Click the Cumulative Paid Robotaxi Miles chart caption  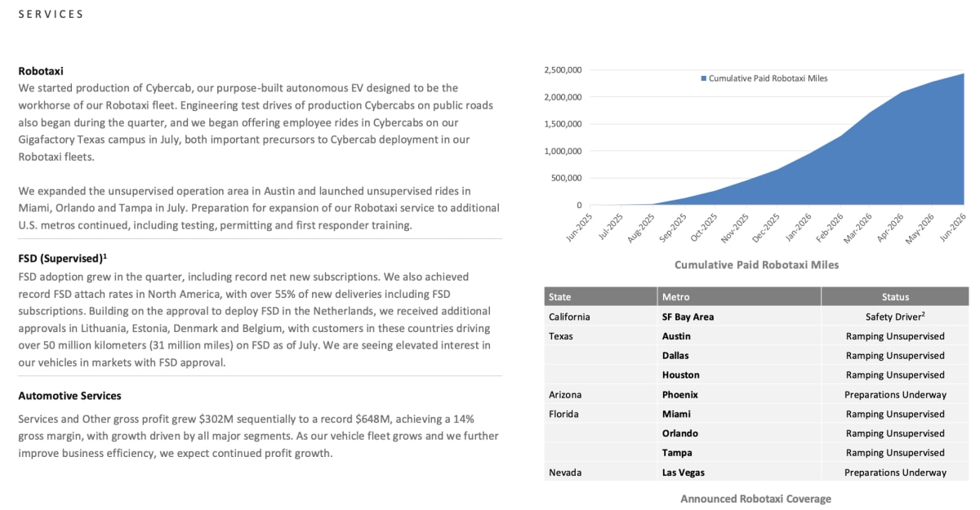tap(756, 265)
